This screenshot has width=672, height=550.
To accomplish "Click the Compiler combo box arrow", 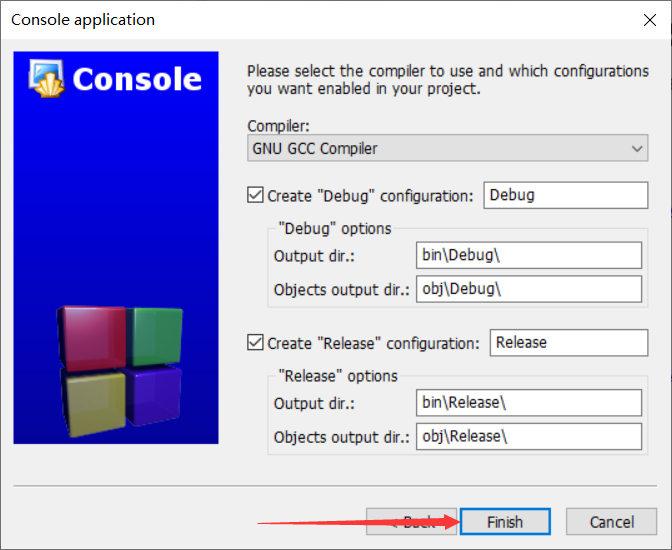I will [x=637, y=149].
